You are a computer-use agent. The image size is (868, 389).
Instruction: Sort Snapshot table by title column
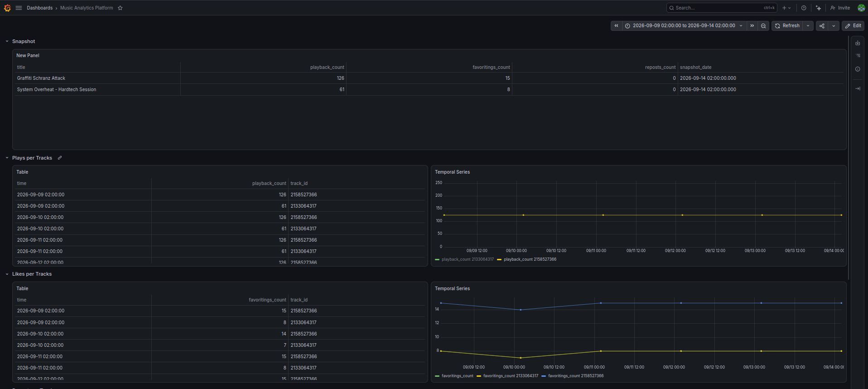click(x=21, y=67)
